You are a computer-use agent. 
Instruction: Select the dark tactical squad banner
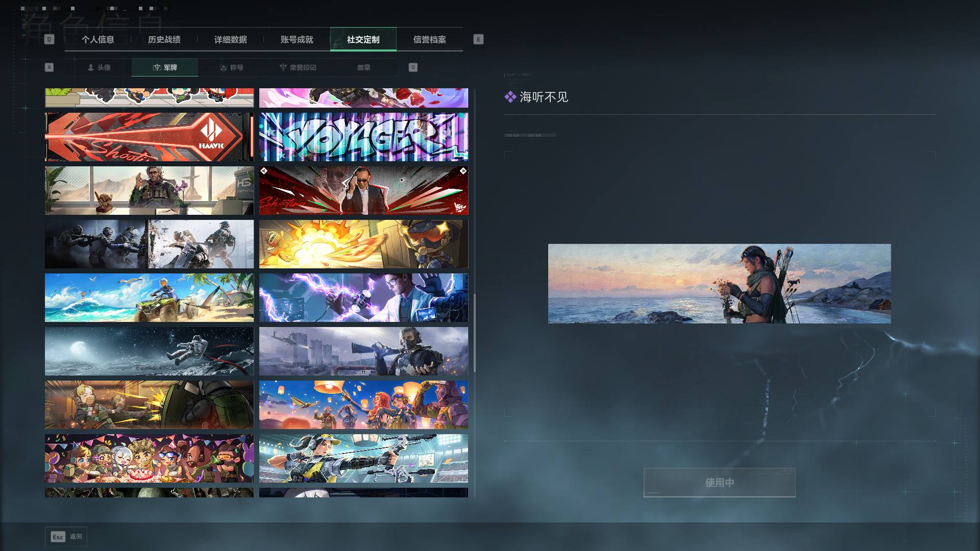pyautogui.click(x=149, y=244)
